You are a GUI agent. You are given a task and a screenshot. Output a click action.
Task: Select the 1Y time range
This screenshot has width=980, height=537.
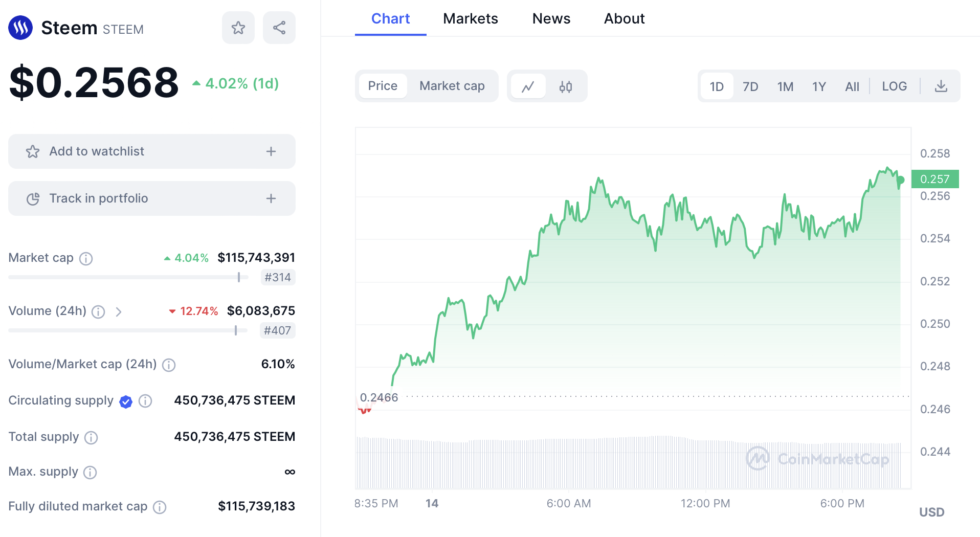pos(818,86)
